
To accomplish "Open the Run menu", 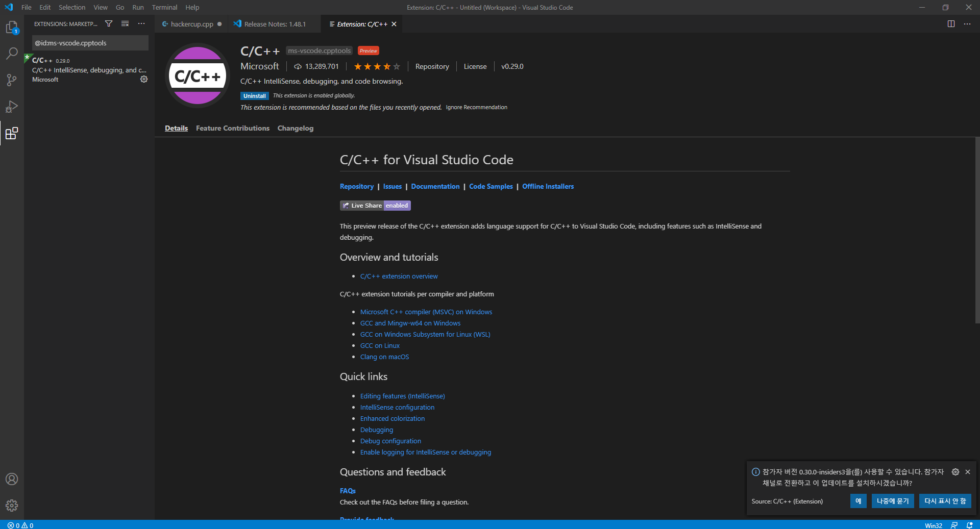I will pyautogui.click(x=138, y=7).
